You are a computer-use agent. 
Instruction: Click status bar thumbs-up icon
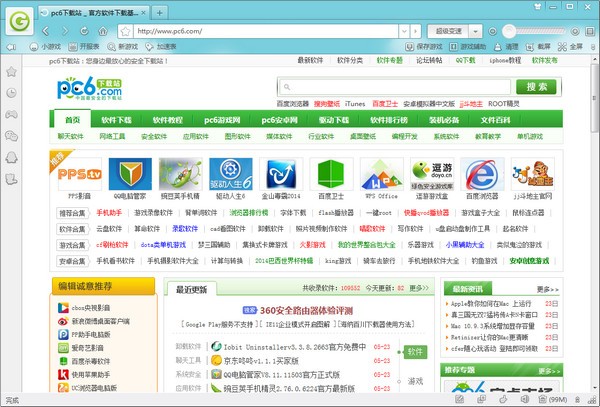point(504,400)
